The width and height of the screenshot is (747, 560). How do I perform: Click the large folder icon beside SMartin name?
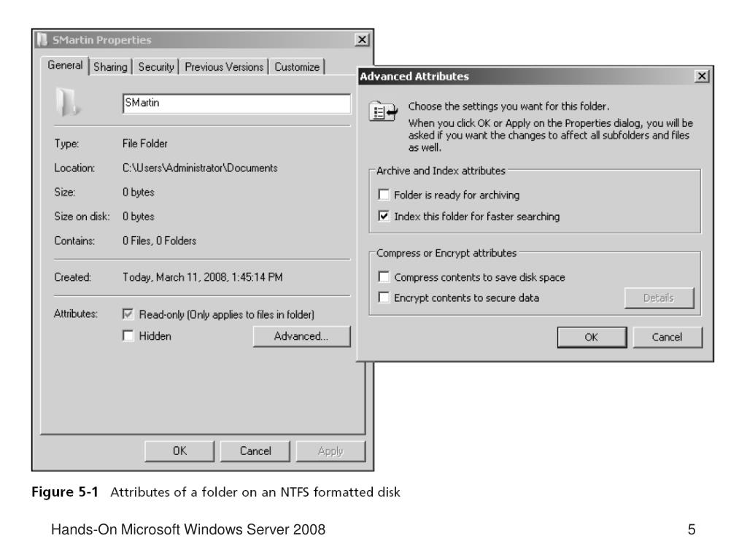pyautogui.click(x=68, y=102)
